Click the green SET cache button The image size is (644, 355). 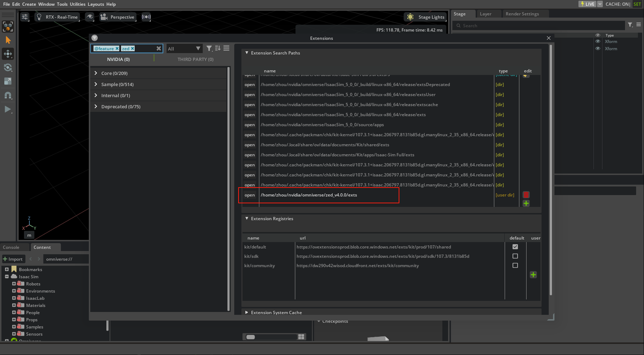click(x=637, y=4)
